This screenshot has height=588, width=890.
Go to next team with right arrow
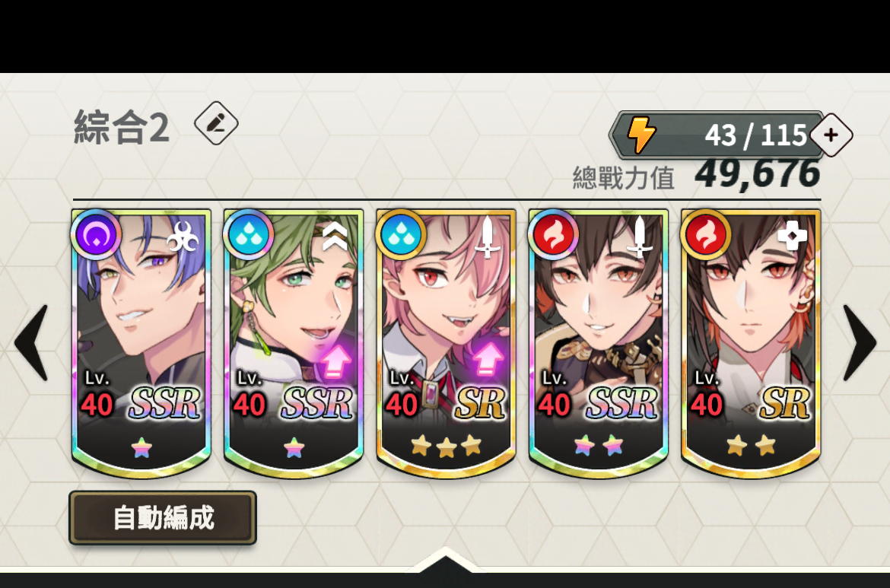tap(860, 343)
